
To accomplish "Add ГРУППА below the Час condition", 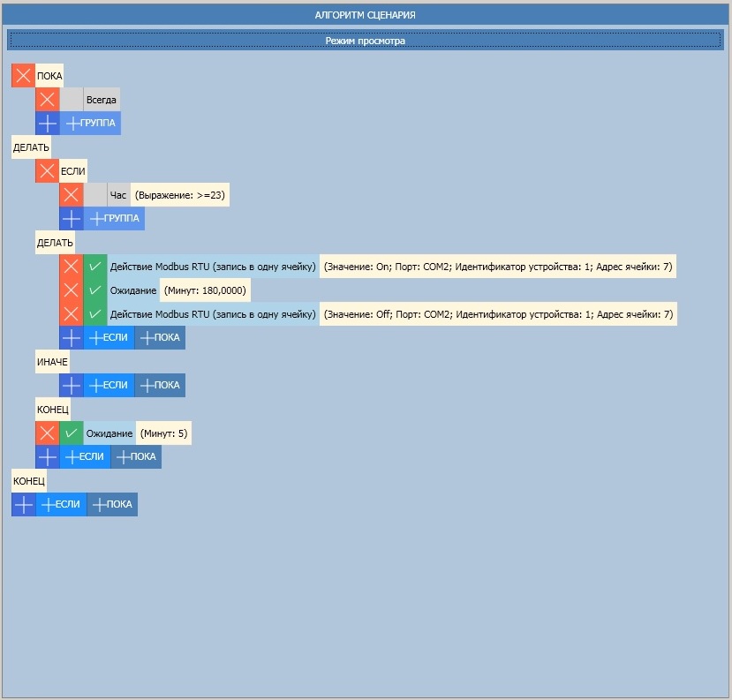I will [x=115, y=218].
